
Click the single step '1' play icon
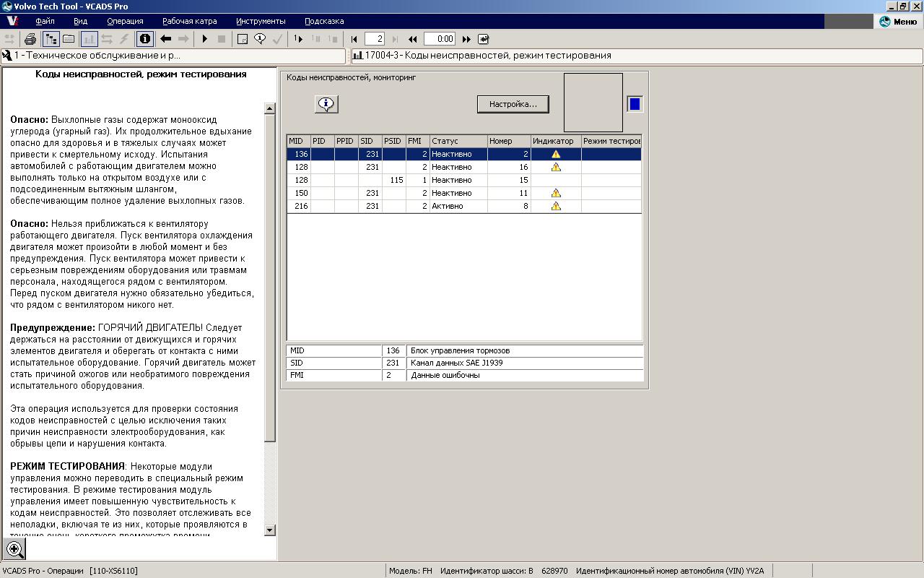point(298,39)
